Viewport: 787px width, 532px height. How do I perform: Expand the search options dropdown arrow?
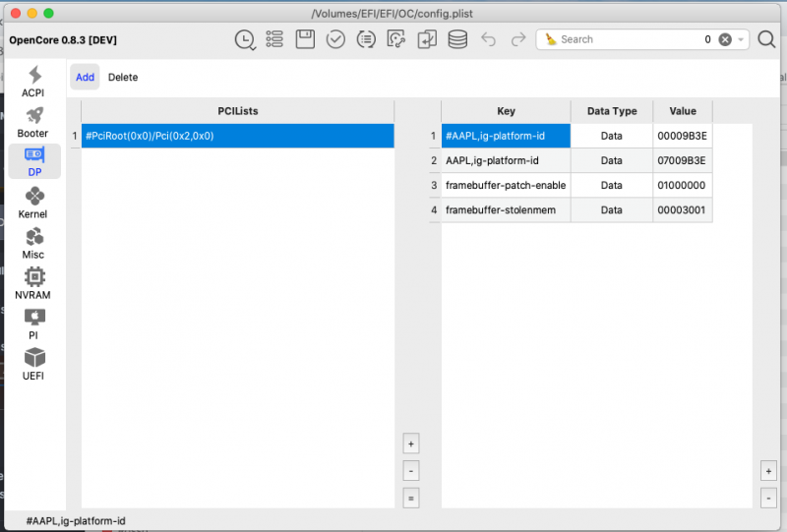click(741, 39)
